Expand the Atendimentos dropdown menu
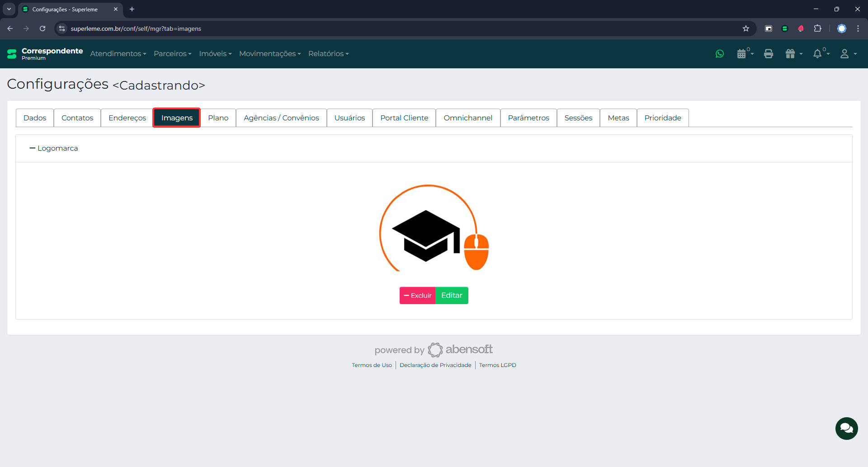Image resolution: width=868 pixels, height=467 pixels. pos(118,54)
